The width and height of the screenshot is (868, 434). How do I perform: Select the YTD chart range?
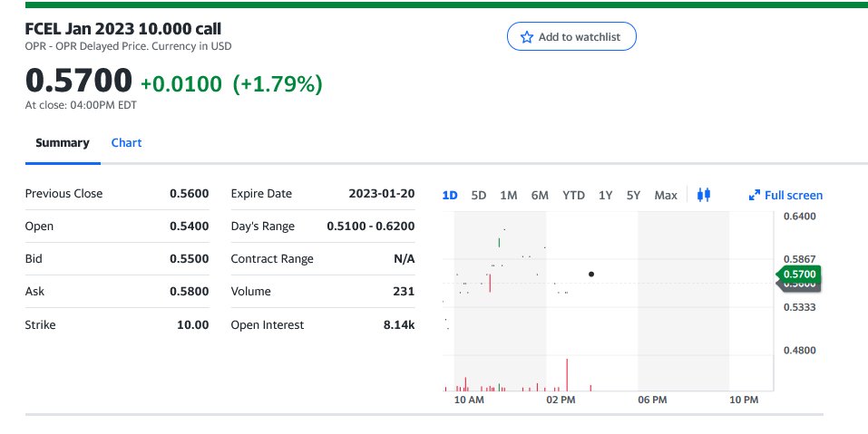click(573, 195)
